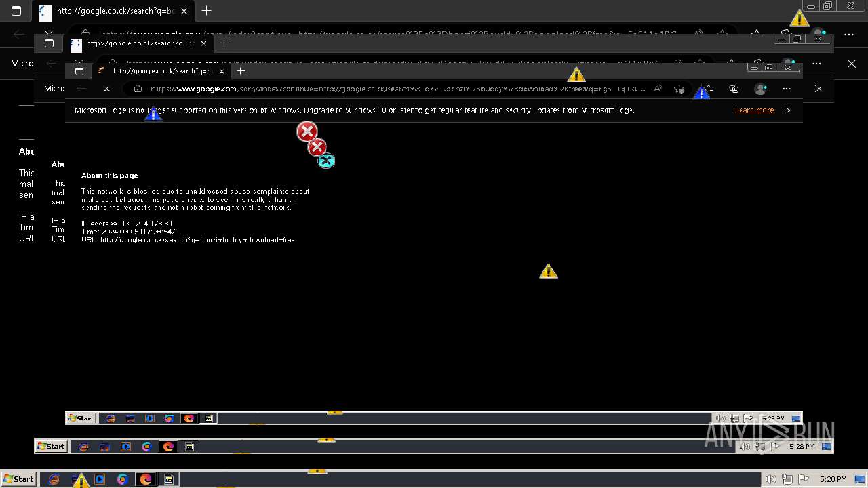Go back in the front Edge window

tap(81, 89)
